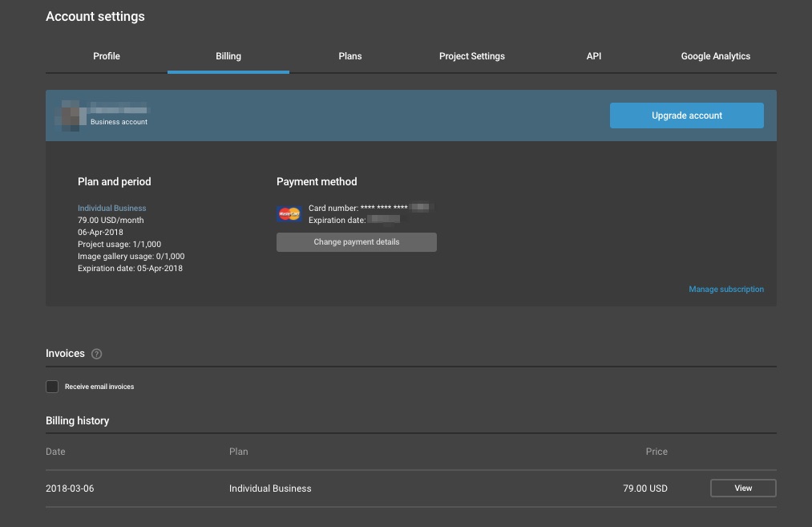Select the 2018-03-06 billing history date
The width and height of the screenshot is (812, 527).
[70, 488]
